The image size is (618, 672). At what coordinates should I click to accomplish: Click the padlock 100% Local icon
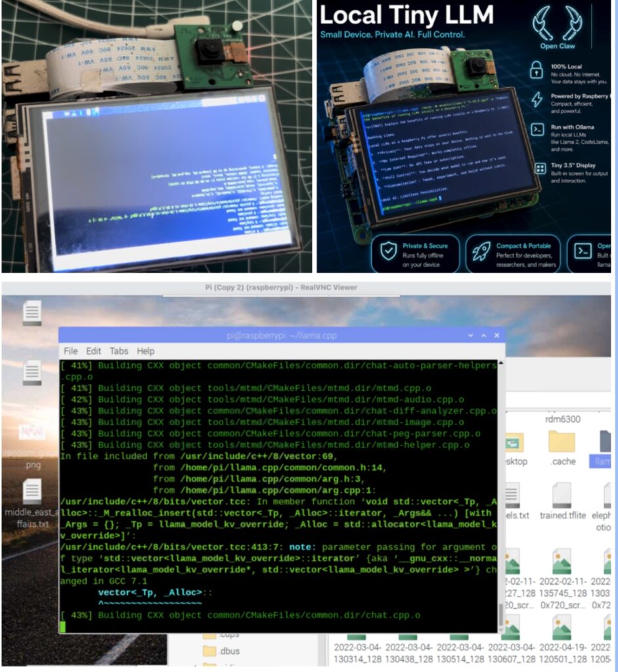click(536, 69)
